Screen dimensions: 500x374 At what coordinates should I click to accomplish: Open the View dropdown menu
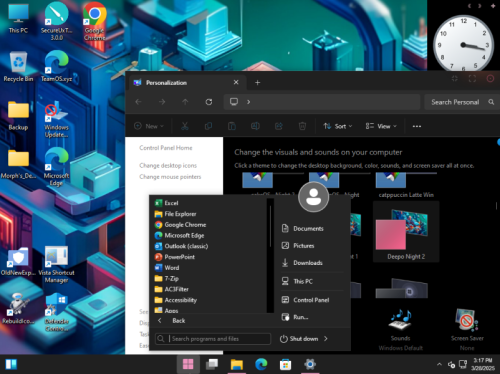pos(381,126)
